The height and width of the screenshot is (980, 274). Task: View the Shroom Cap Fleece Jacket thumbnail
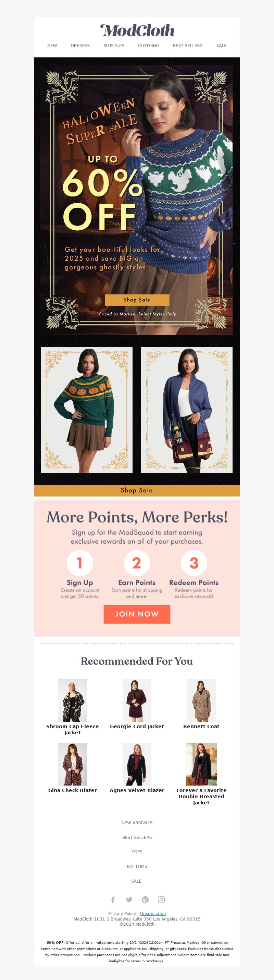72,700
